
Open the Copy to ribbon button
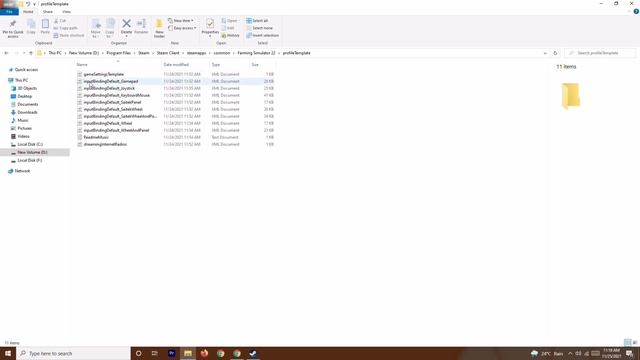click(x=110, y=28)
